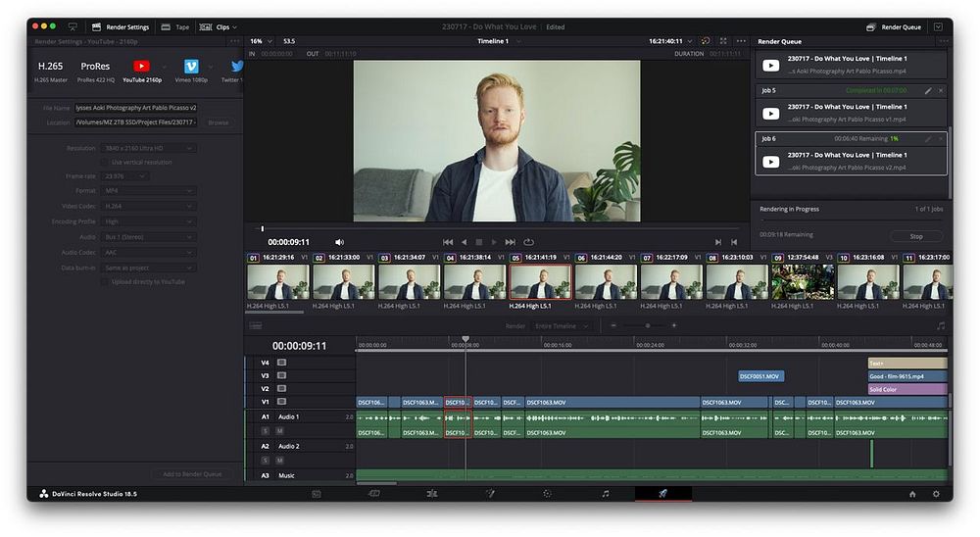Select clip 09 thumbnail in clip strip
Viewport: 980px width, 537px height.
click(x=802, y=282)
